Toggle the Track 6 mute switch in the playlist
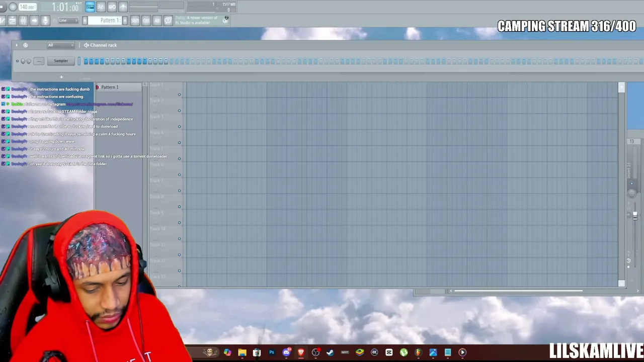This screenshot has height=362, width=644. tap(179, 174)
